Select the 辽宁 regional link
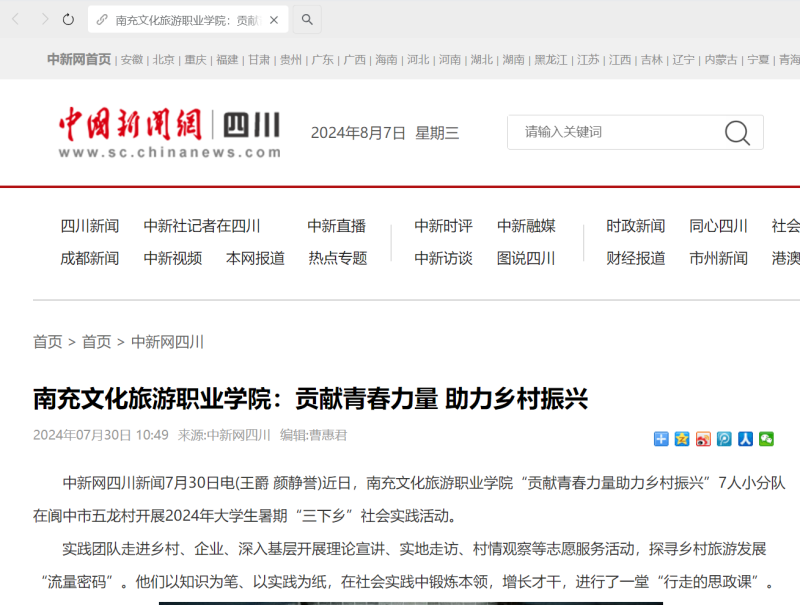 [684, 60]
